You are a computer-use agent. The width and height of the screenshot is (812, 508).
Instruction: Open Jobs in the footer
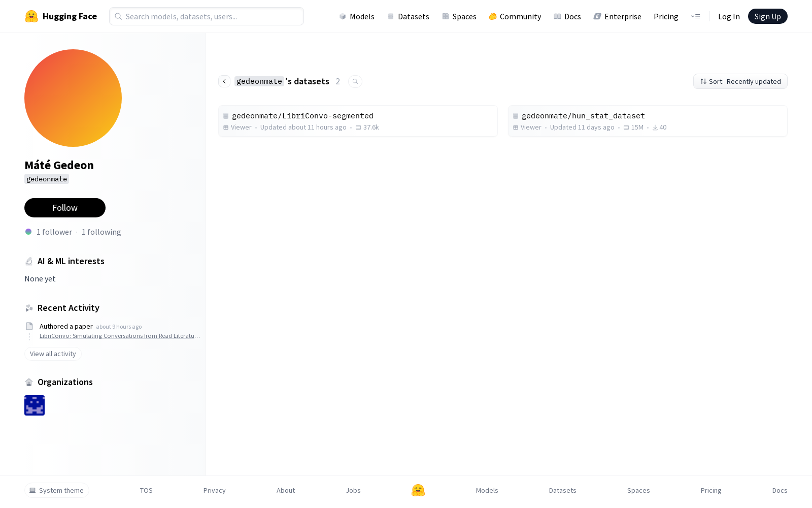(353, 490)
